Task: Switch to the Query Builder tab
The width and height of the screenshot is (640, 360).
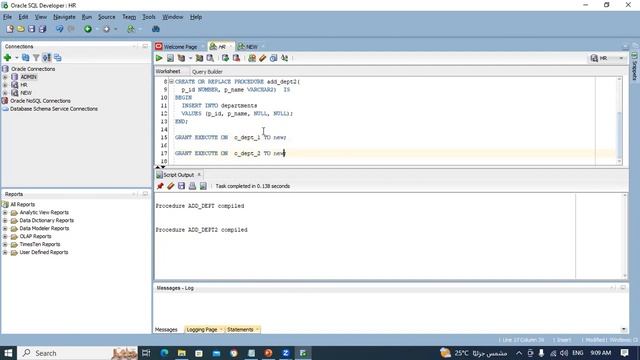Action: pos(207,72)
